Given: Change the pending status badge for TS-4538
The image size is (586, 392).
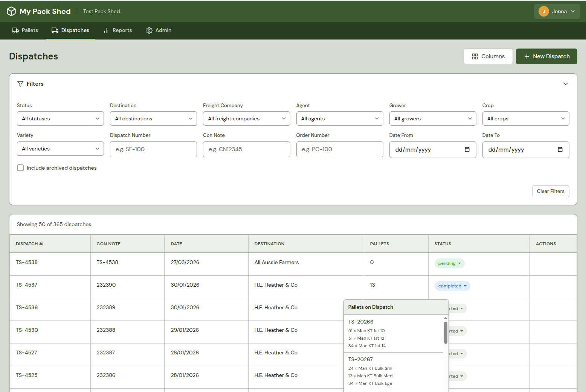Looking at the screenshot, I should (x=449, y=263).
